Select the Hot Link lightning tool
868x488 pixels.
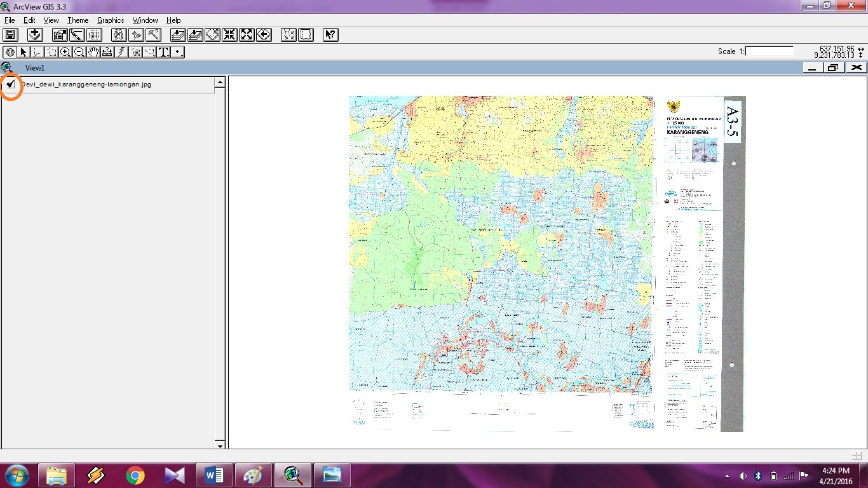121,52
